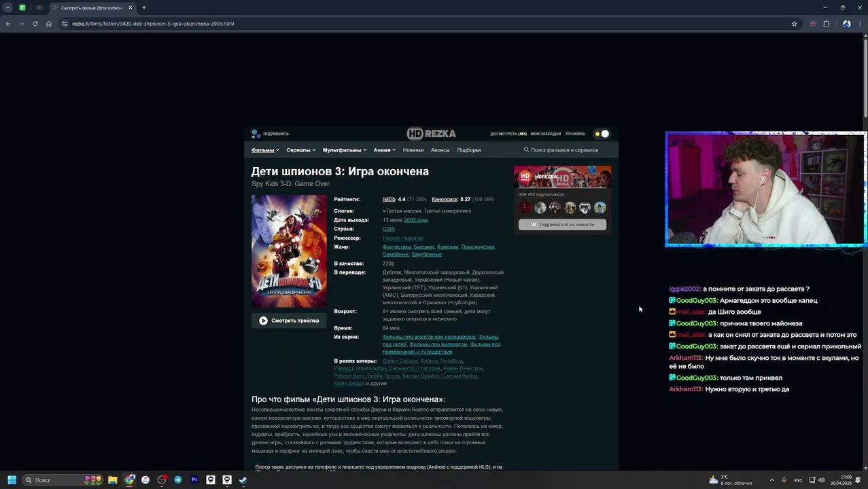This screenshot has width=868, height=489.
Task: Open the Анонсы section
Action: click(x=440, y=150)
